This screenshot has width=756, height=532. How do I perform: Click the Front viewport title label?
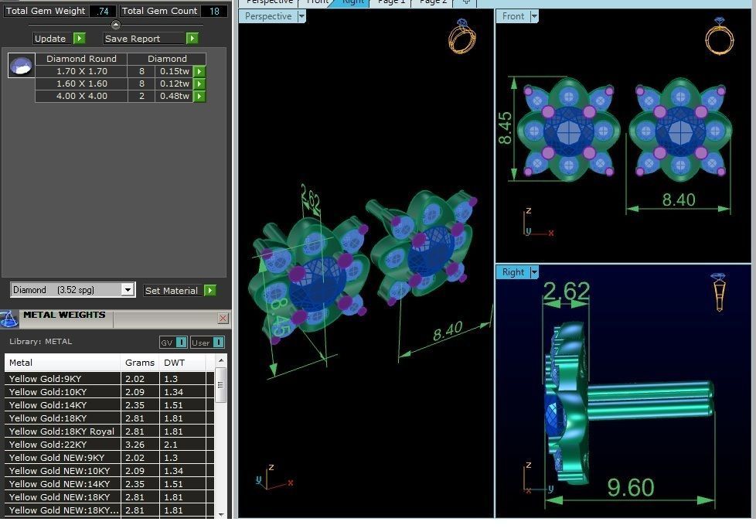click(513, 16)
